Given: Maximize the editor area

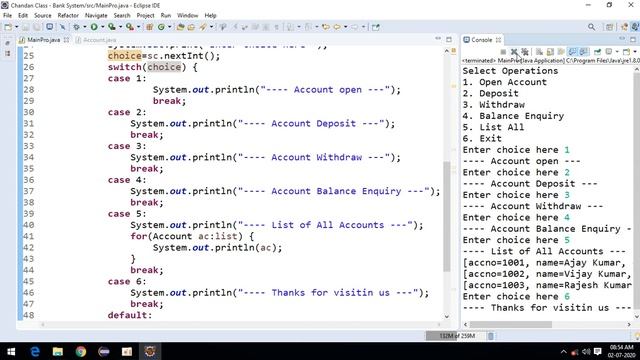Looking at the screenshot, I should click(449, 40).
